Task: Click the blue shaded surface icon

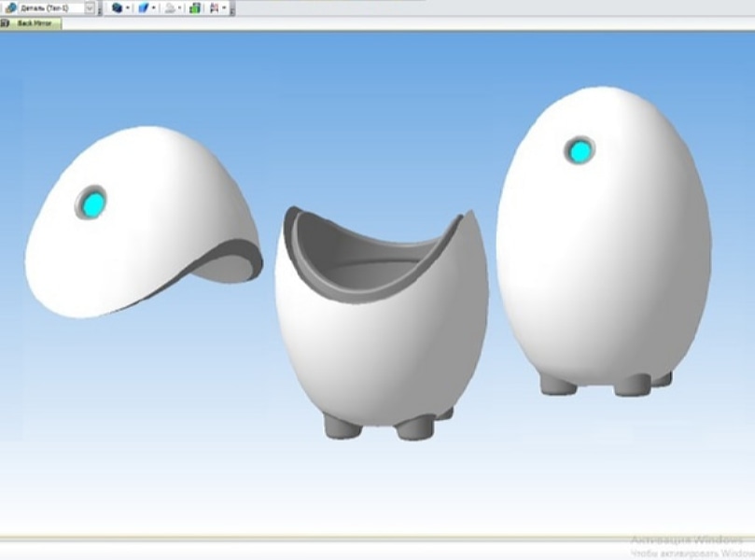Action: (143, 7)
